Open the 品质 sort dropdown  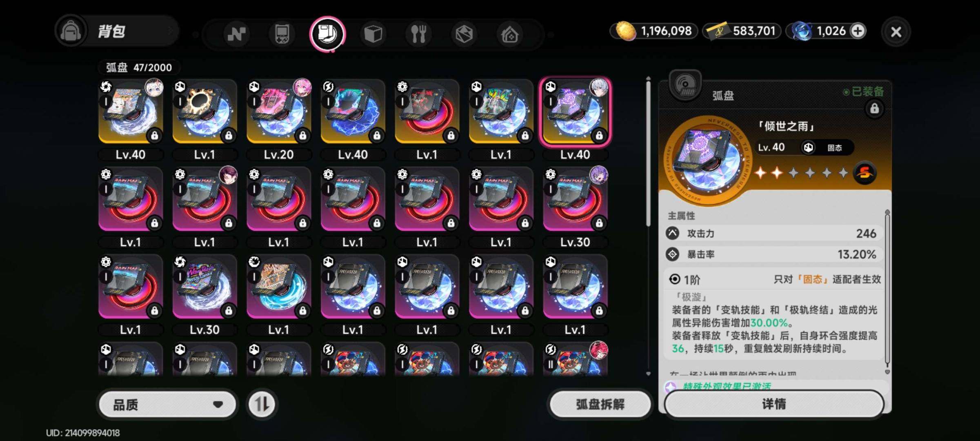coord(168,404)
